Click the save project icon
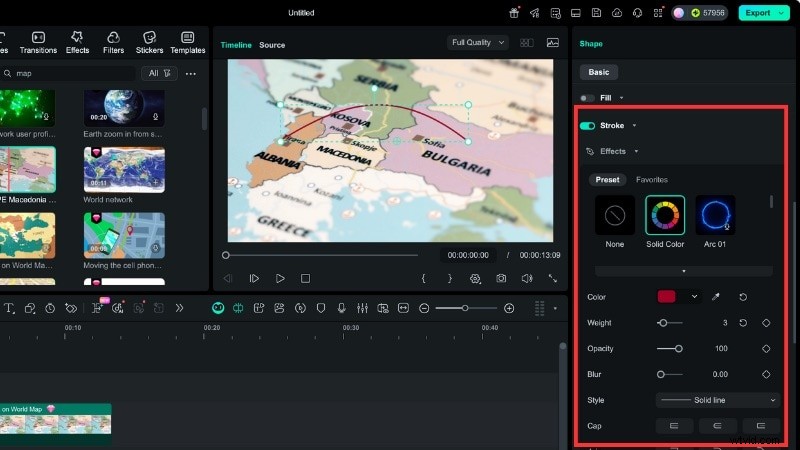800x450 pixels. click(596, 13)
